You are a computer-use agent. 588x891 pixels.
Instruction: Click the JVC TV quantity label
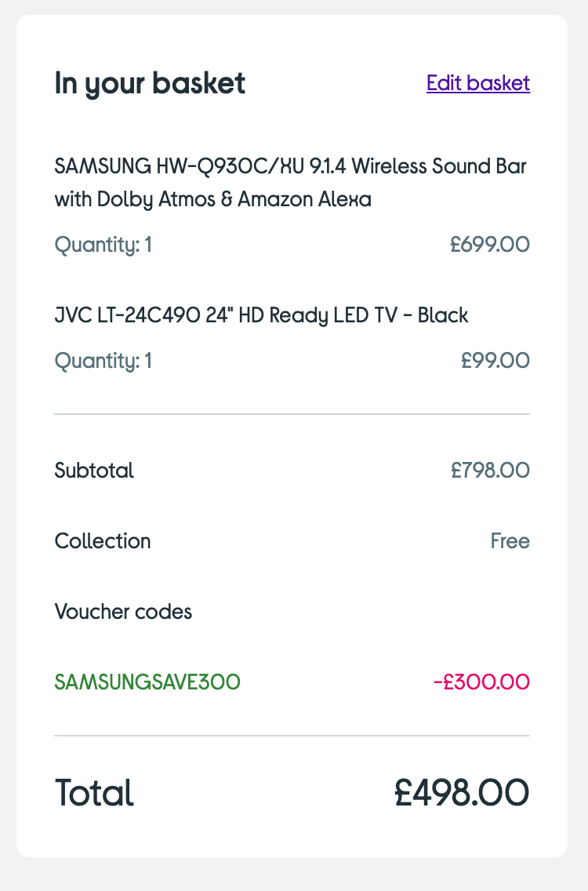point(103,361)
